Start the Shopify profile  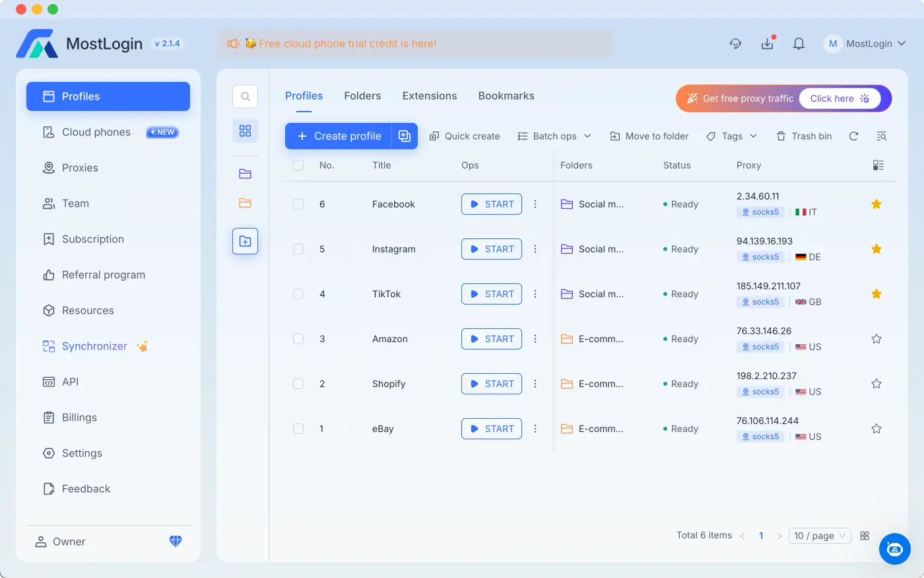(x=492, y=384)
